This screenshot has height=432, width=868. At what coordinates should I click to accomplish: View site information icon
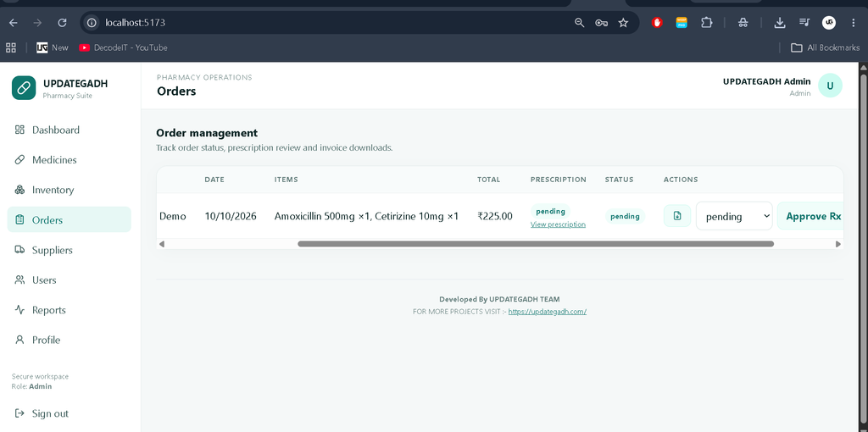pos(92,23)
